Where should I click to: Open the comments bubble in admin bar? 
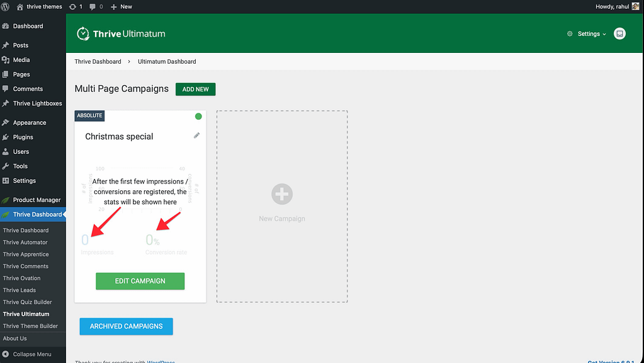coord(96,6)
